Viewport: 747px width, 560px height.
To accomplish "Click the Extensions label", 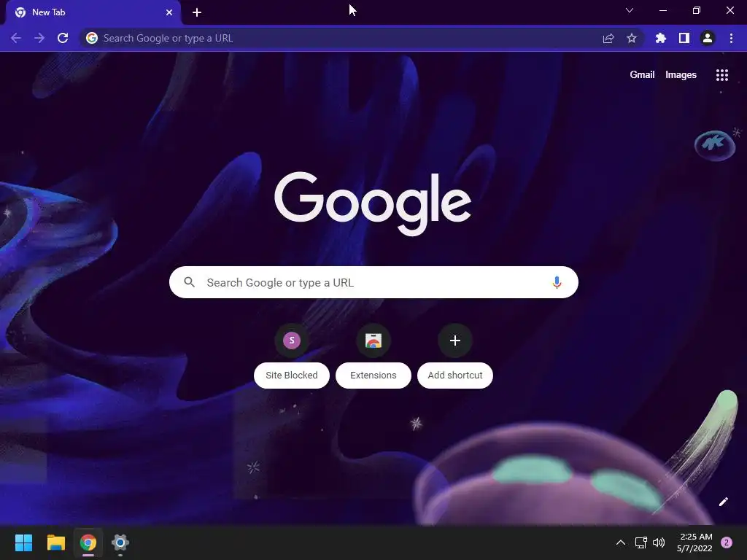I will [373, 376].
